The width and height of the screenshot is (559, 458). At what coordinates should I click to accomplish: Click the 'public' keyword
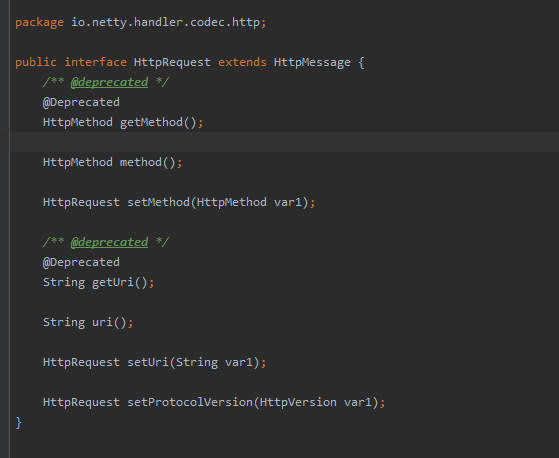point(36,62)
